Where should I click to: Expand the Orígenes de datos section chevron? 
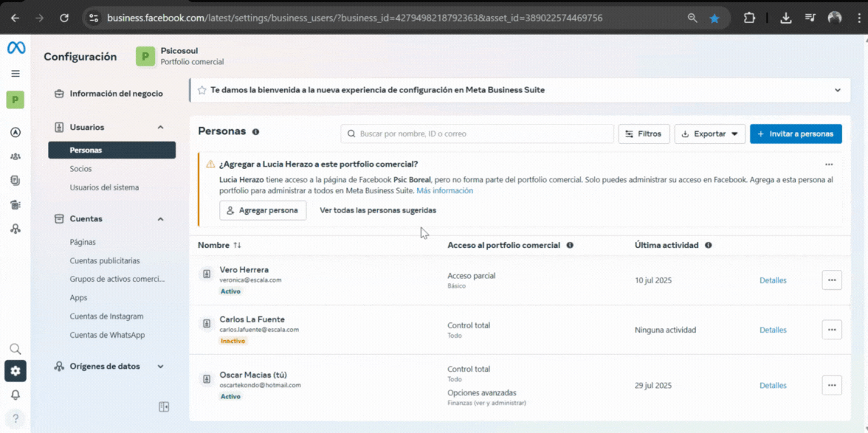161,366
